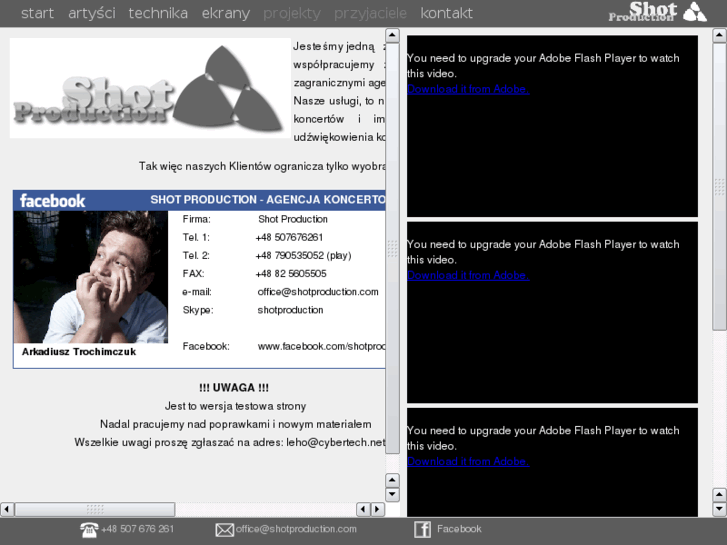
Task: Open the technika section
Action: (158, 13)
